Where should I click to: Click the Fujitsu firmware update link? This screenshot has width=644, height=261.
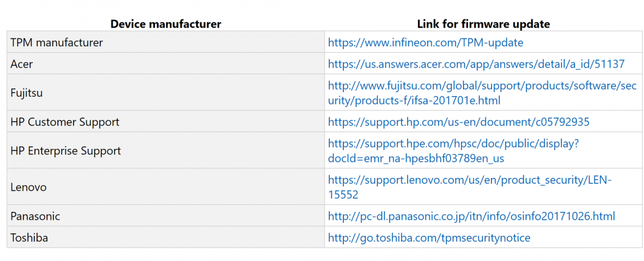click(482, 86)
